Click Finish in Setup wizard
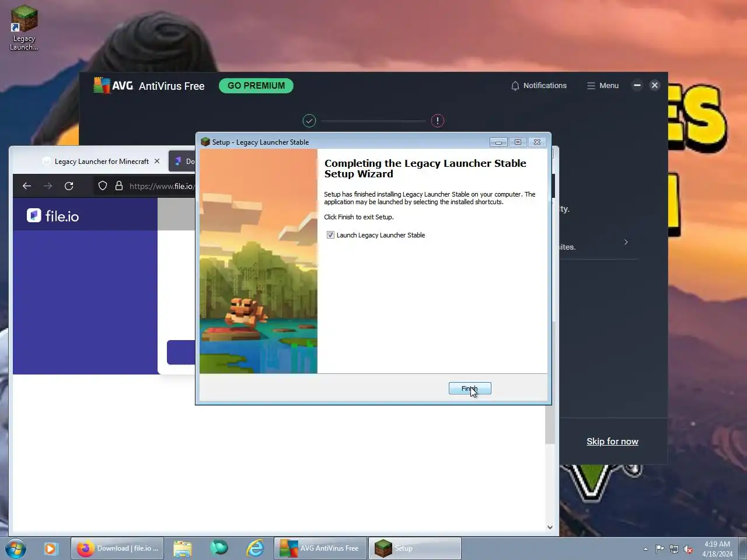747x560 pixels. click(x=470, y=388)
